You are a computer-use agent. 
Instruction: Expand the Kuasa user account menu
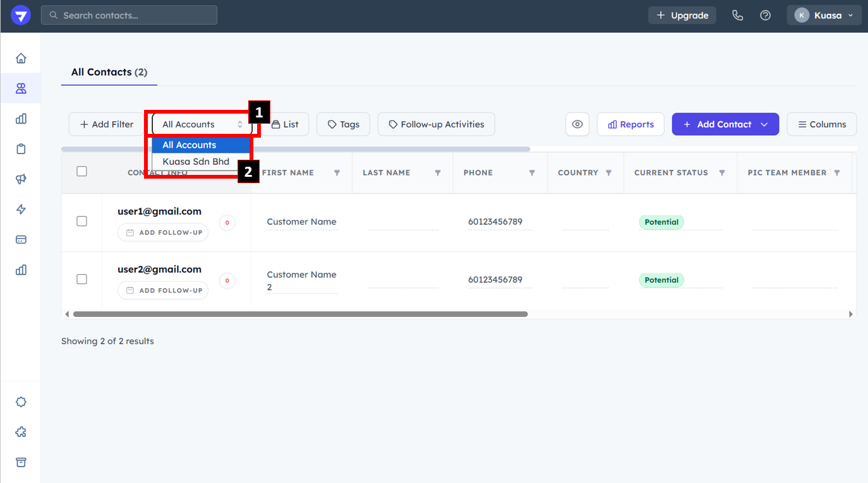click(x=824, y=15)
